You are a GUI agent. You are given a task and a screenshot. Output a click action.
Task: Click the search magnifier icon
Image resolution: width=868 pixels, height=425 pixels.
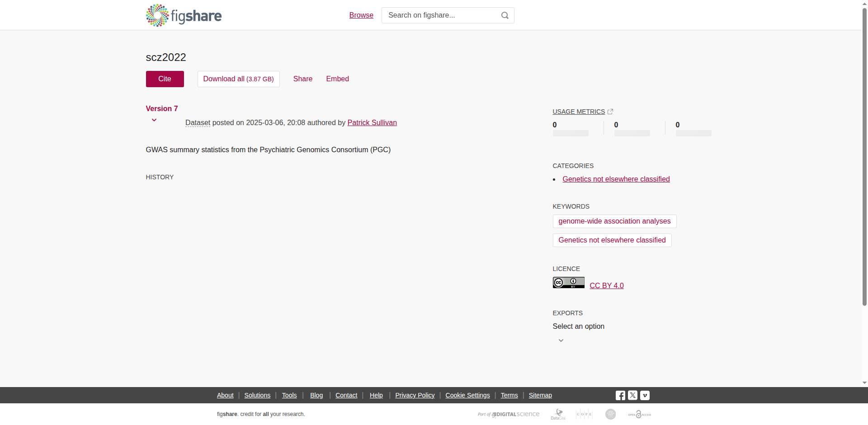[505, 15]
